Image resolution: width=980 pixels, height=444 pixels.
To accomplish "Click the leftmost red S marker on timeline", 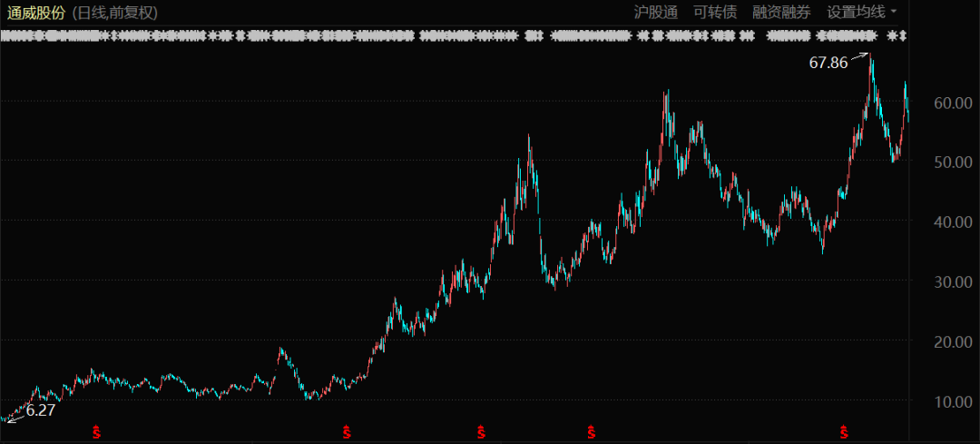I will coord(96,431).
